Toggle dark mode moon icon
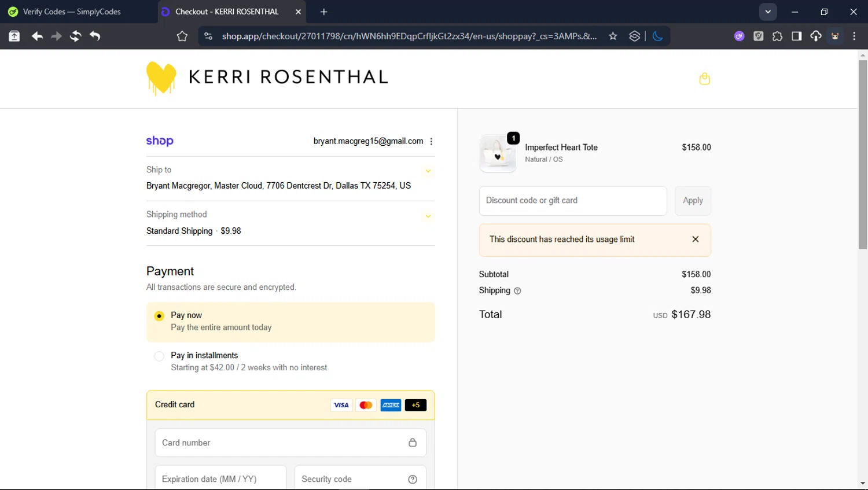868x490 pixels. point(657,36)
